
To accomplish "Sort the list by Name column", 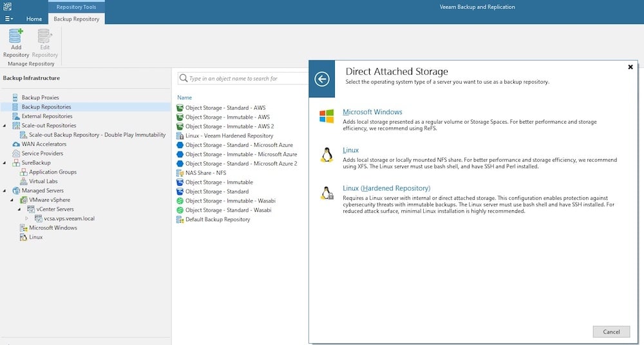I will click(184, 97).
